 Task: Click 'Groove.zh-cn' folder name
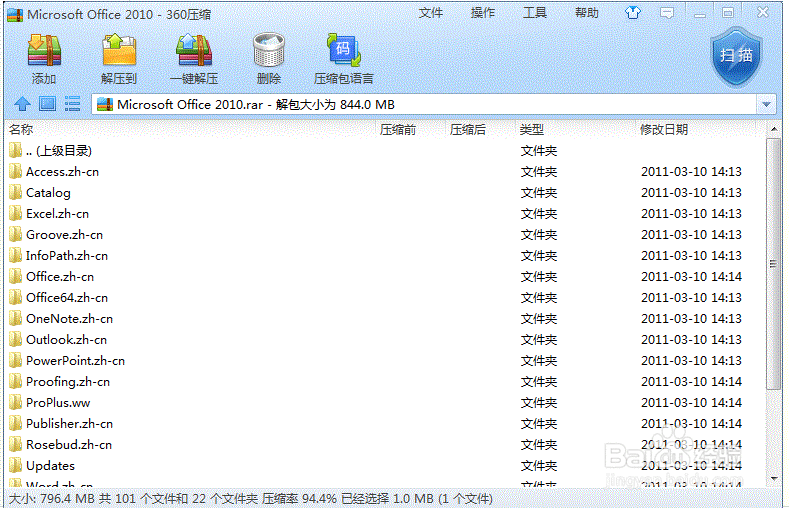point(64,235)
